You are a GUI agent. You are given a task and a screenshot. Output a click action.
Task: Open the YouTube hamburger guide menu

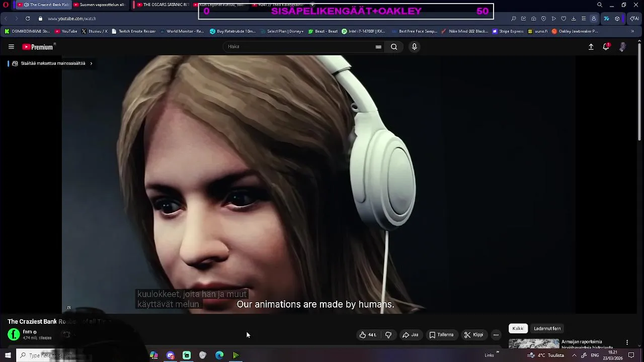[11, 47]
